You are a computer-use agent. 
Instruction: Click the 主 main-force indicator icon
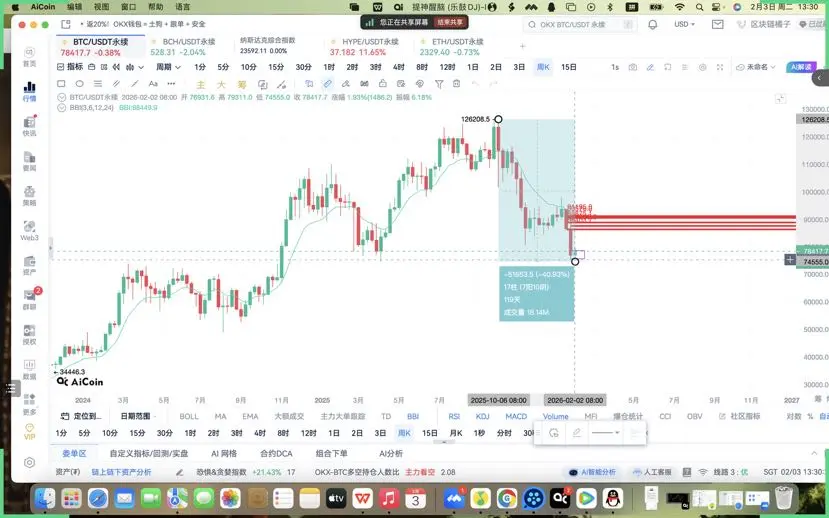tap(201, 85)
